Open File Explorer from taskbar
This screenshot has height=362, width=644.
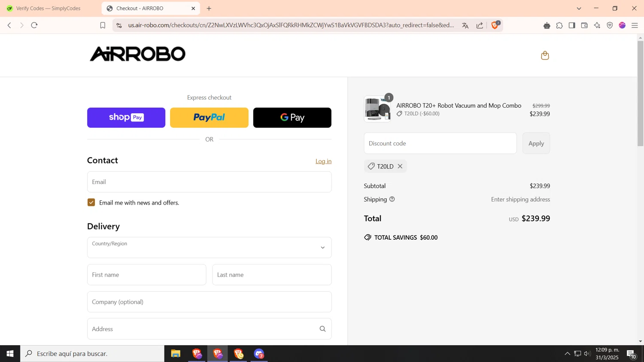(176, 353)
